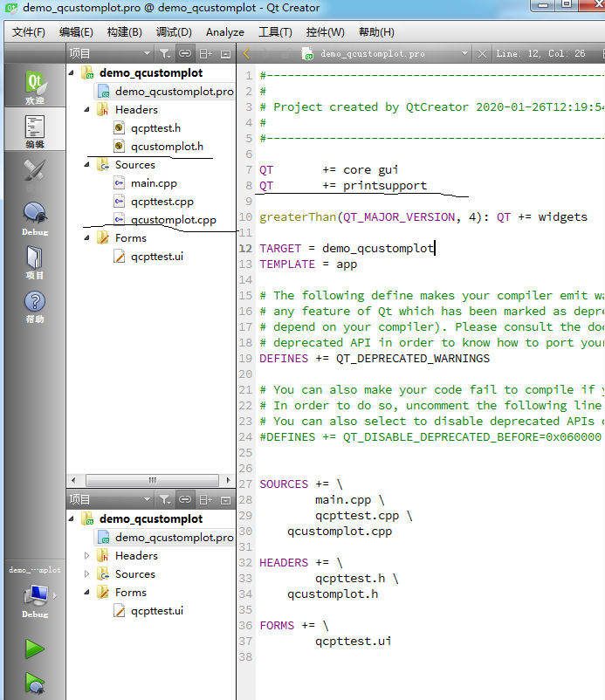
Task: Open the top panel's 项目 view dropdown
Action: pyautogui.click(x=109, y=53)
